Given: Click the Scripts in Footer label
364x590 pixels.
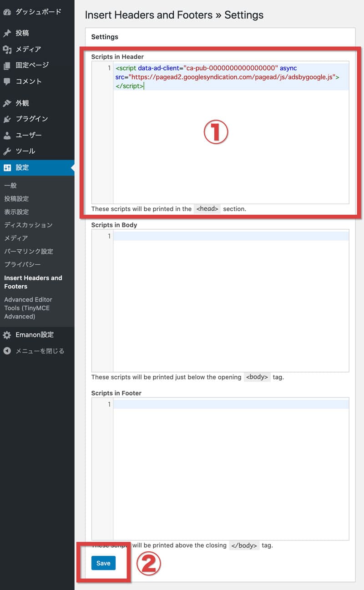Looking at the screenshot, I should pos(116,393).
